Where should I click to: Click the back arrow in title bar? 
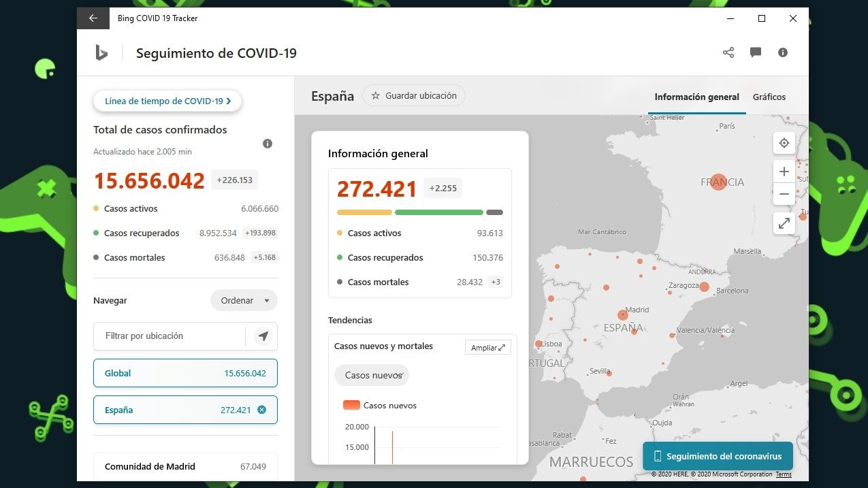(x=93, y=18)
